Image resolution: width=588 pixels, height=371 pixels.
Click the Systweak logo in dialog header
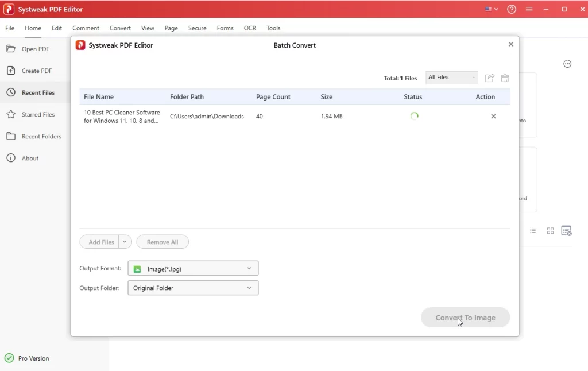click(80, 45)
